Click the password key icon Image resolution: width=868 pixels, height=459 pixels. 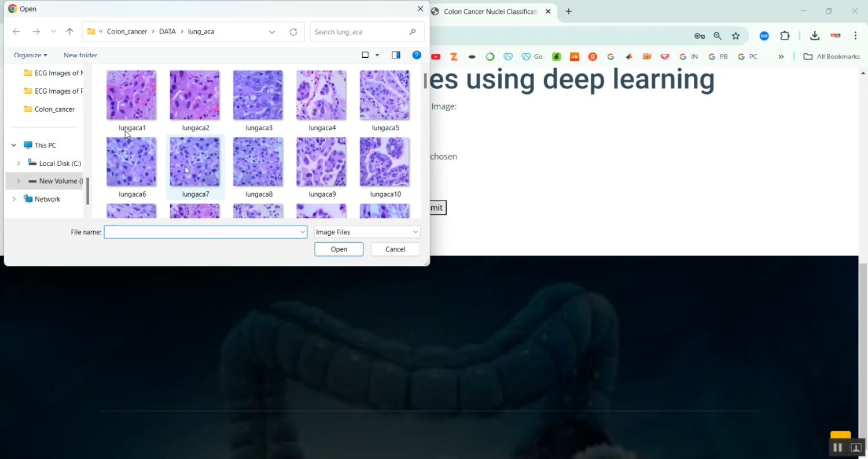700,36
